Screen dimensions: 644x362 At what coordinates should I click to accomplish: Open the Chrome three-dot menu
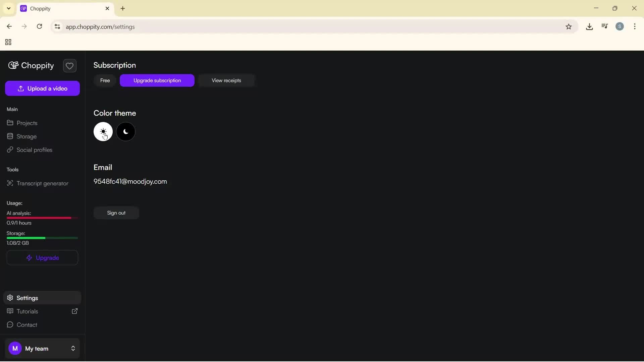[x=635, y=26]
